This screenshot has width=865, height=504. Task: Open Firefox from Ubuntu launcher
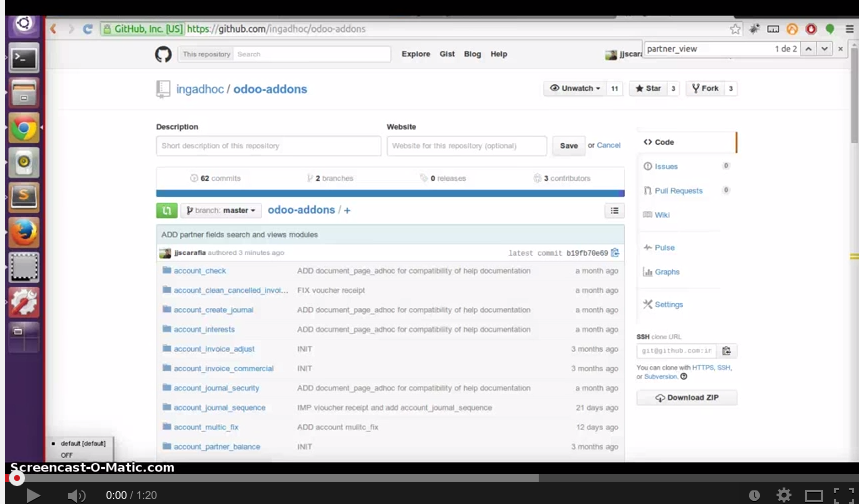24,232
